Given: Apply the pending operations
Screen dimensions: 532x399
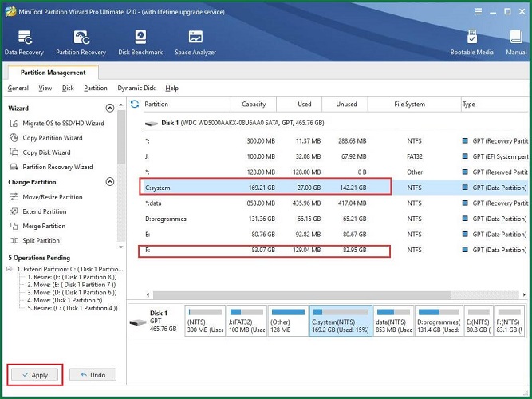Looking at the screenshot, I should point(34,375).
